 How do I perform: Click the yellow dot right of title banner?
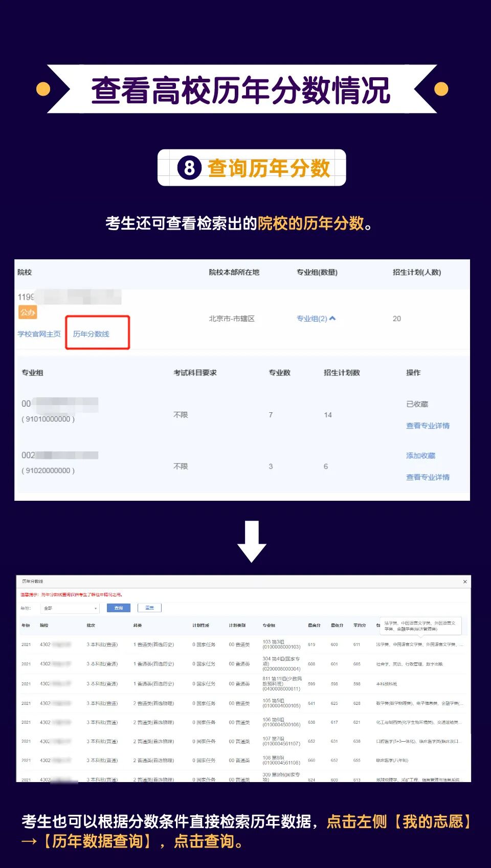click(x=441, y=89)
